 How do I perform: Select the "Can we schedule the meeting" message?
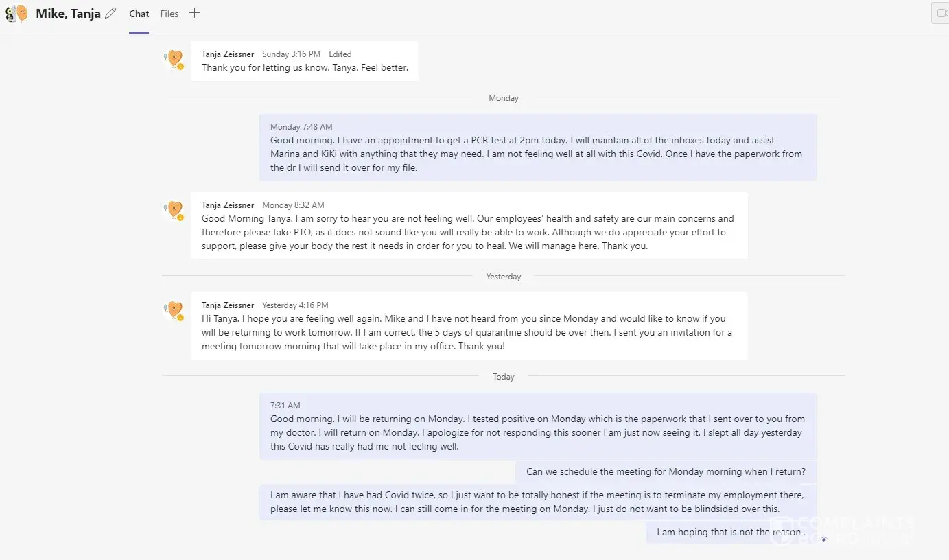coord(666,472)
